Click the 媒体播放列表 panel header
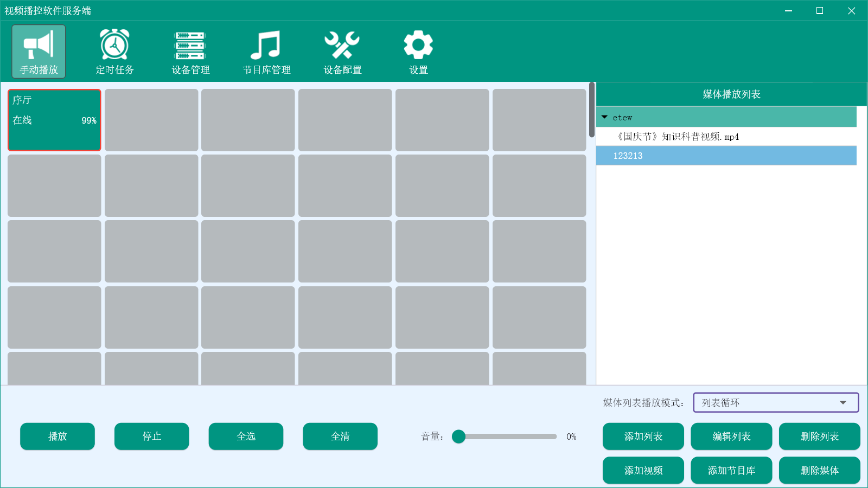Image resolution: width=868 pixels, height=488 pixels. click(x=731, y=94)
